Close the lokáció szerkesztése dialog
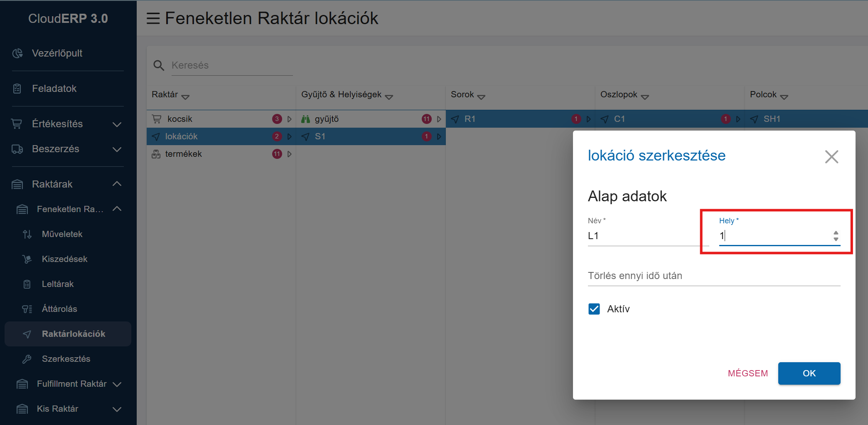This screenshot has width=868, height=425. (831, 157)
